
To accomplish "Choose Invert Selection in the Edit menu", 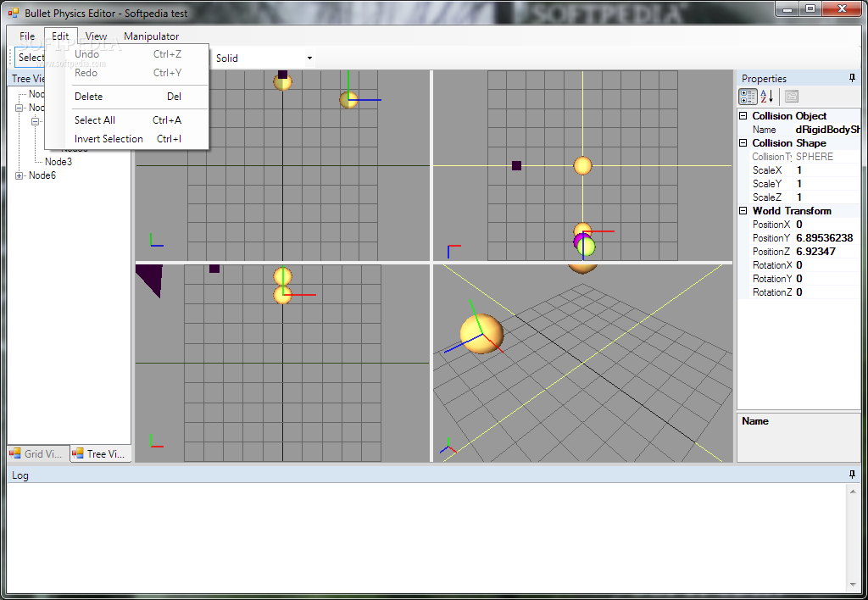I will (127, 139).
